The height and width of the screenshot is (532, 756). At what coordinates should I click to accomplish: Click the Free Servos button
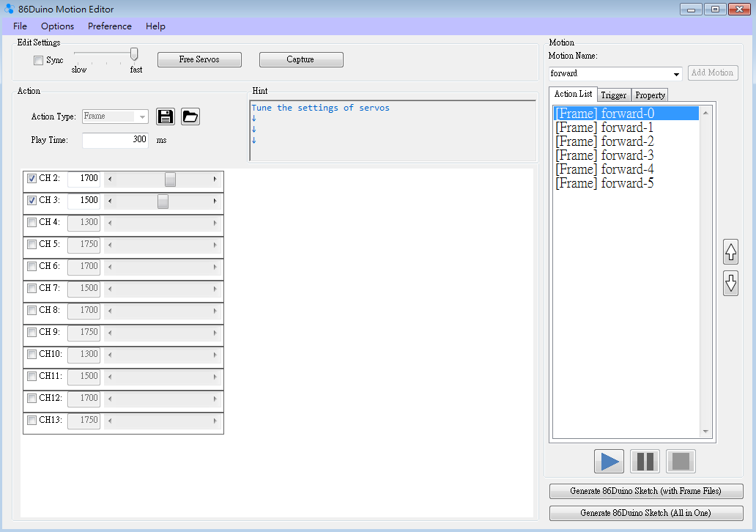[199, 59]
